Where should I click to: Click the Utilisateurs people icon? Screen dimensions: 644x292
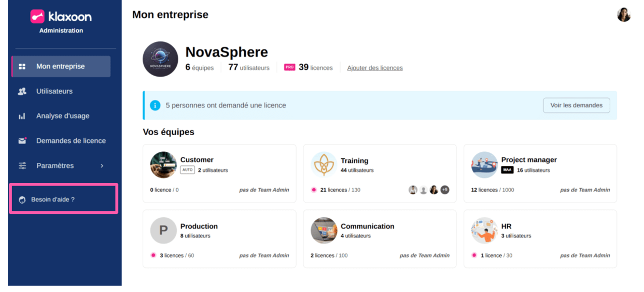tap(22, 91)
